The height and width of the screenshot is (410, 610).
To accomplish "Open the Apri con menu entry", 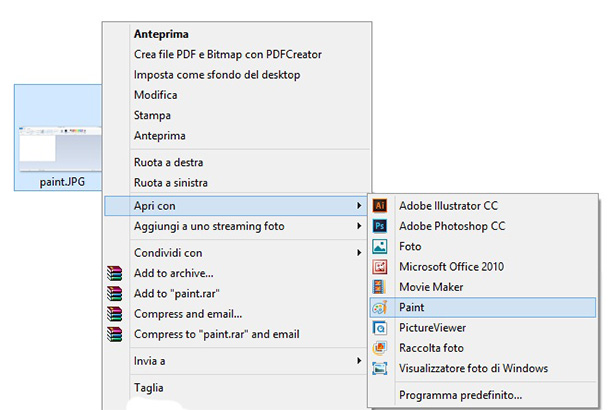I will click(235, 206).
